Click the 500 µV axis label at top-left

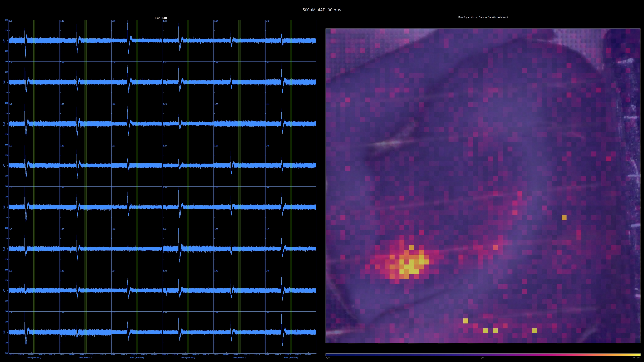[x=7, y=20]
